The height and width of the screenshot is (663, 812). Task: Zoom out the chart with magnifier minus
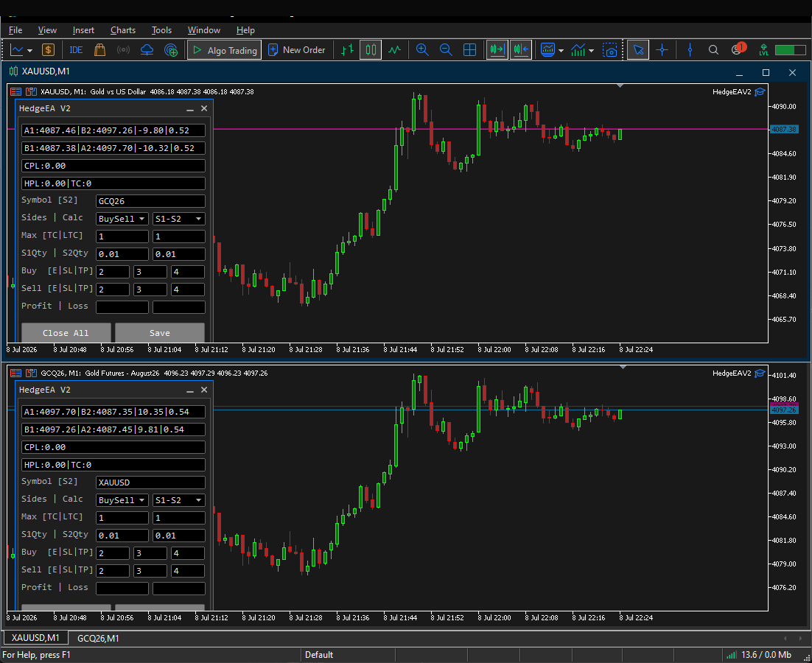coord(446,50)
